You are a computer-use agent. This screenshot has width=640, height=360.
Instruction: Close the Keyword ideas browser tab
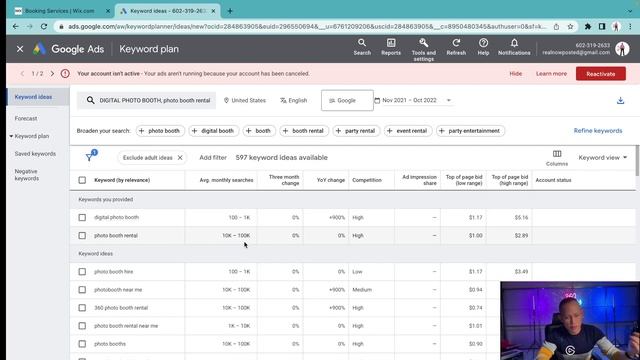(x=213, y=11)
